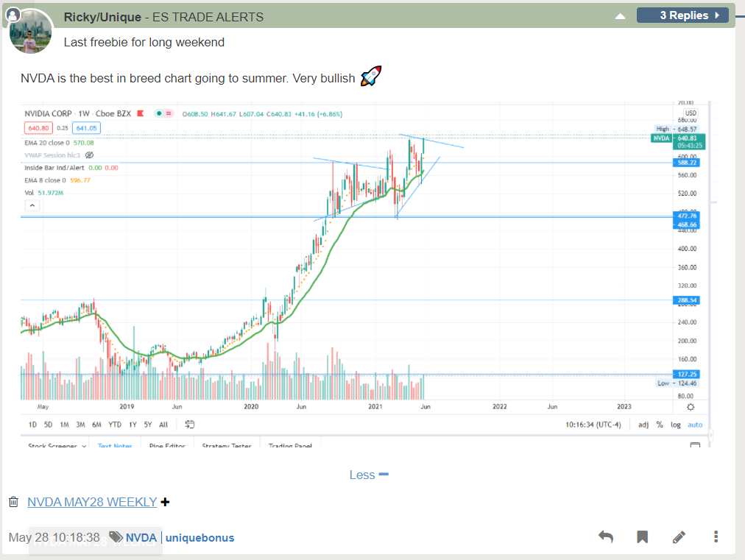This screenshot has width=745, height=560.
Task: Collapse the indicator legend arrow
Action: coord(32,205)
